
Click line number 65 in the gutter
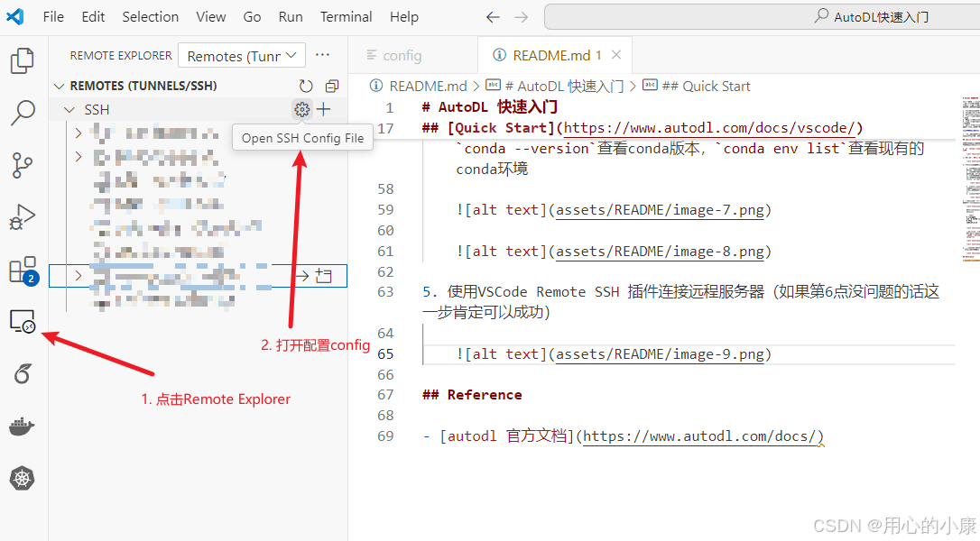click(385, 354)
